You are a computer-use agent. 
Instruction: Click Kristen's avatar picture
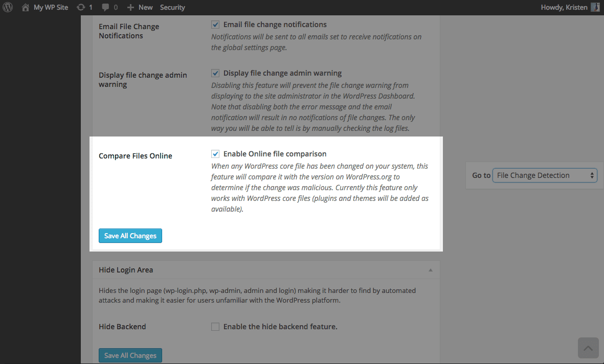point(595,7)
